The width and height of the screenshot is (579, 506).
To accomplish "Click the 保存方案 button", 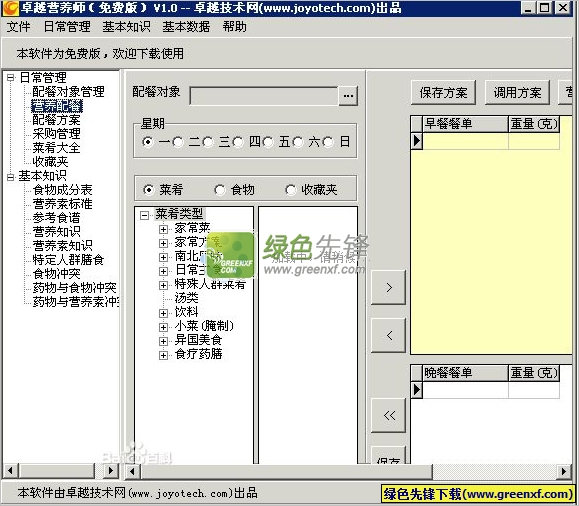I will (x=443, y=92).
